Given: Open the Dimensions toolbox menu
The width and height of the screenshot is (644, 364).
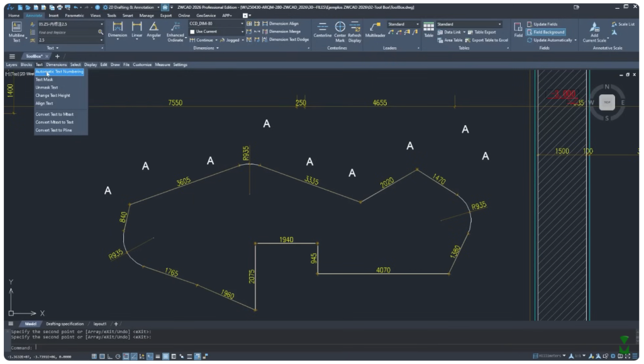Looking at the screenshot, I should pyautogui.click(x=56, y=65).
